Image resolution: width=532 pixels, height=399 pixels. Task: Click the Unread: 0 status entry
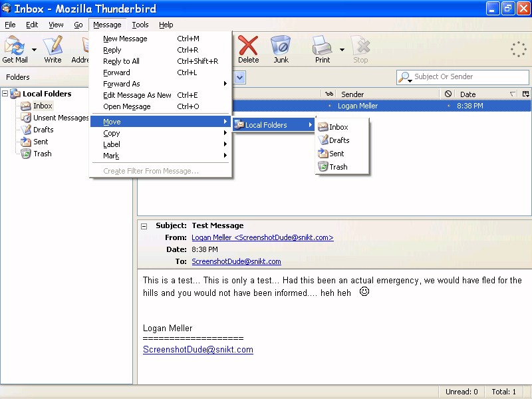(x=462, y=392)
